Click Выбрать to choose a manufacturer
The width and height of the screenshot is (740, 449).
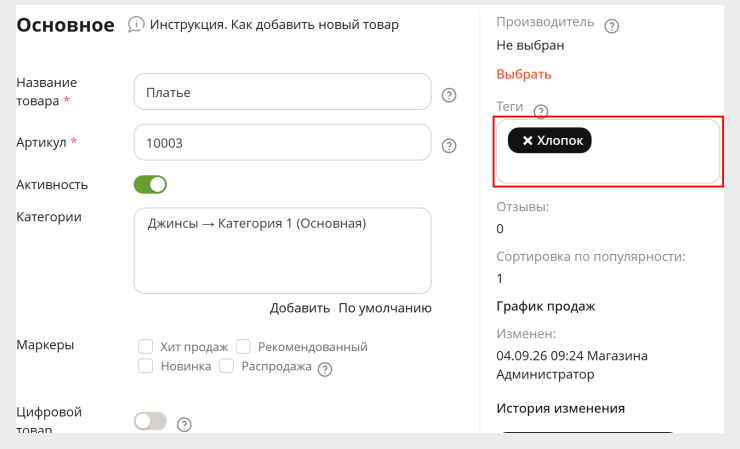click(x=524, y=74)
